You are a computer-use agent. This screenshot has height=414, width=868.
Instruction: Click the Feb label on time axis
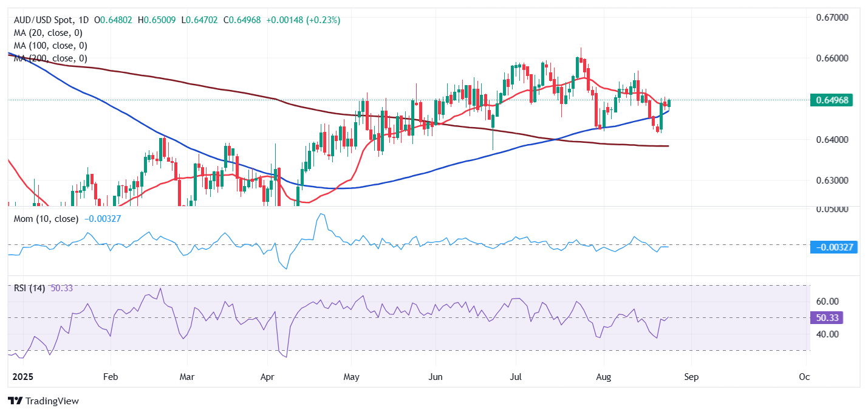[x=110, y=377]
